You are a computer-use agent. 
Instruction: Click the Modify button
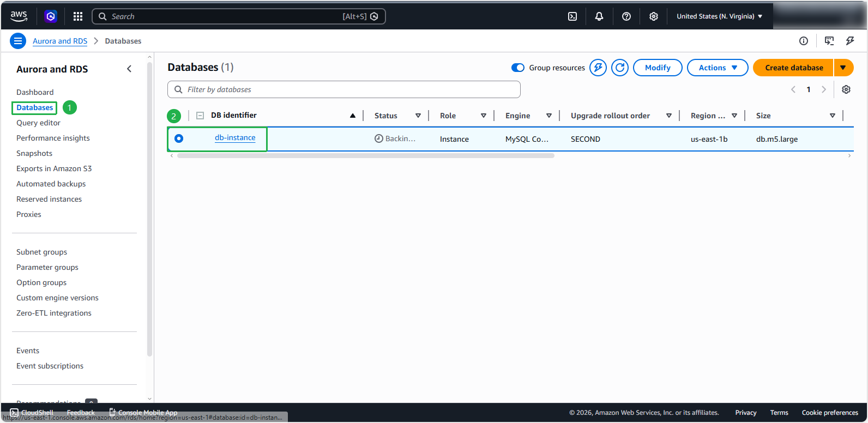tap(658, 68)
